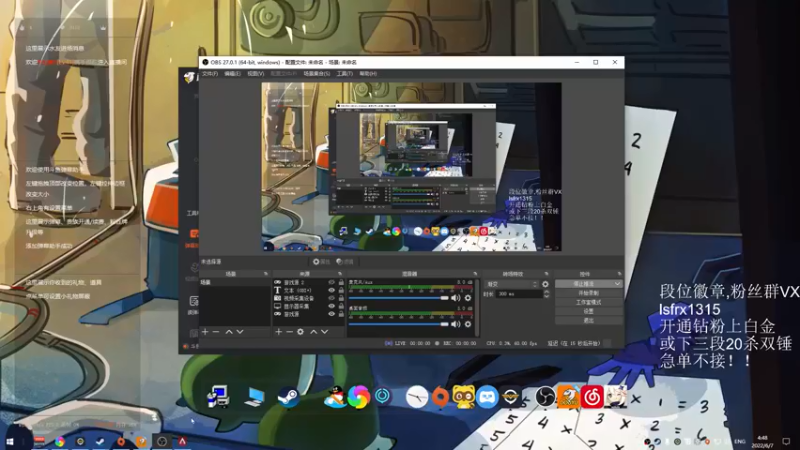800x450 pixels.
Task: Click the 属性 button above the Sources panel
Action: (x=322, y=262)
